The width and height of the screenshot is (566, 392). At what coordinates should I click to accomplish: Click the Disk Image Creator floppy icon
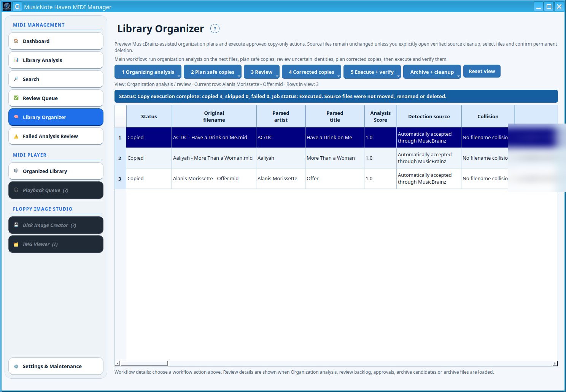pos(16,225)
